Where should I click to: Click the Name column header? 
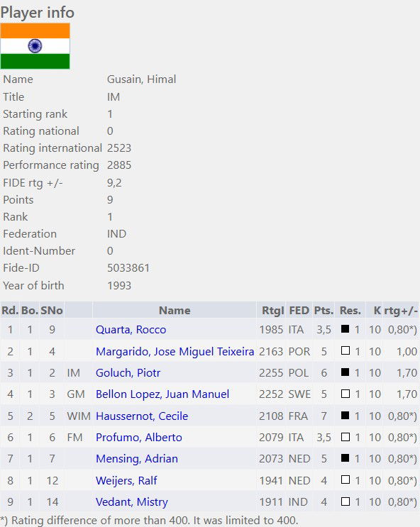pos(175,310)
